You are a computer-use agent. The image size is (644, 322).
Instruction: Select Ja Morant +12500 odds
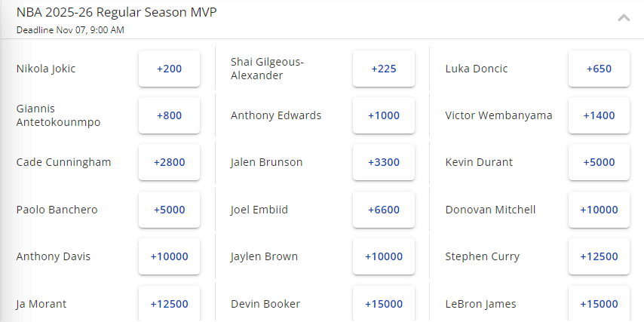pyautogui.click(x=169, y=304)
